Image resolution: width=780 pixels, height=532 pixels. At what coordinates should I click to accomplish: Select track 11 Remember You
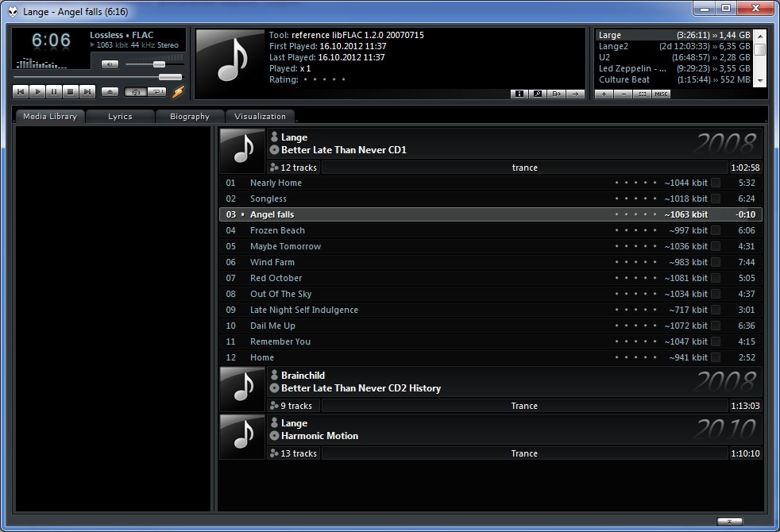pyautogui.click(x=491, y=342)
